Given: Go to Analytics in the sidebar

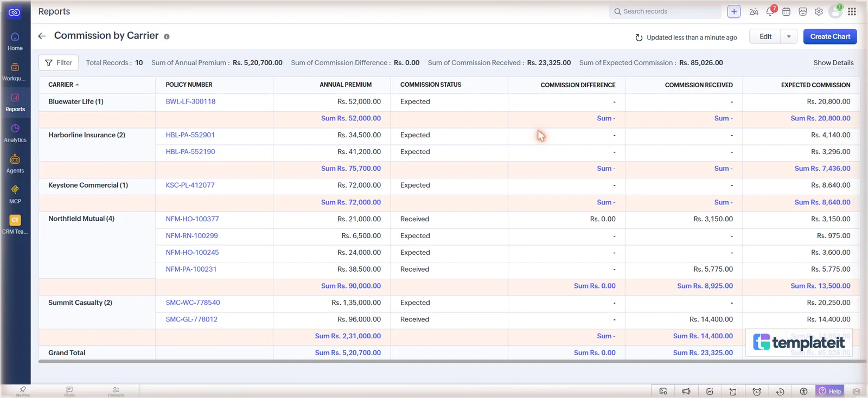Looking at the screenshot, I should pos(15,133).
